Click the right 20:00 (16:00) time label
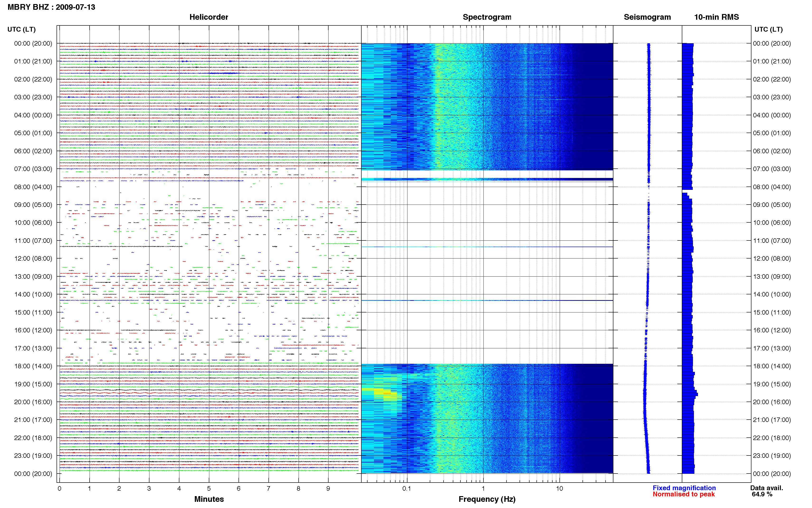Viewport: 812px width, 508px height. [772, 402]
